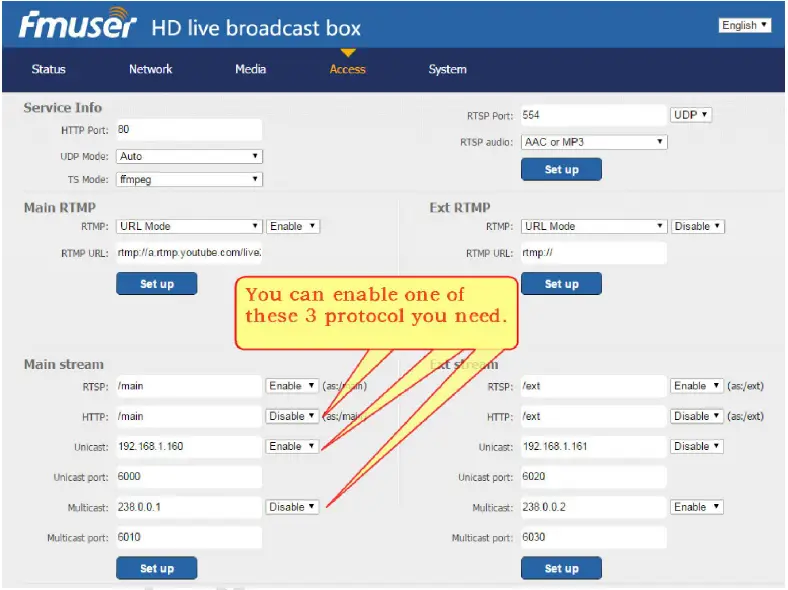The height and width of the screenshot is (590, 788).
Task: Open the English language selector
Action: point(744,25)
